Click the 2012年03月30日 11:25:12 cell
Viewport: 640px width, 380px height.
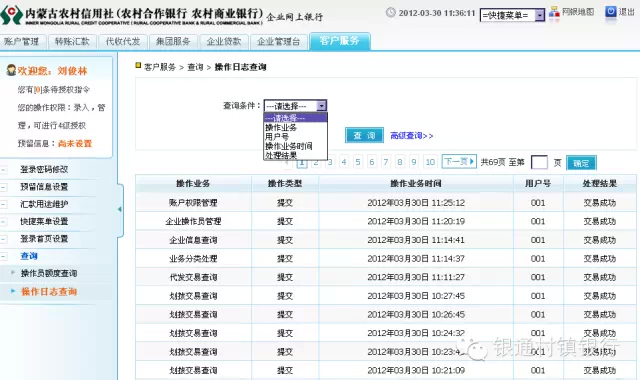click(416, 203)
